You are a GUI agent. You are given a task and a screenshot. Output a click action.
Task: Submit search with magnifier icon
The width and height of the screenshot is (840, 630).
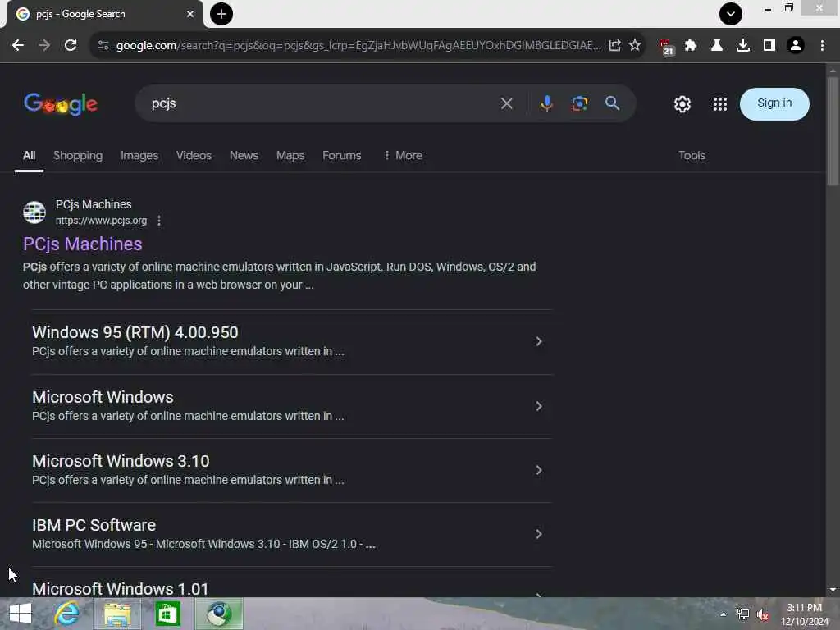[612, 103]
